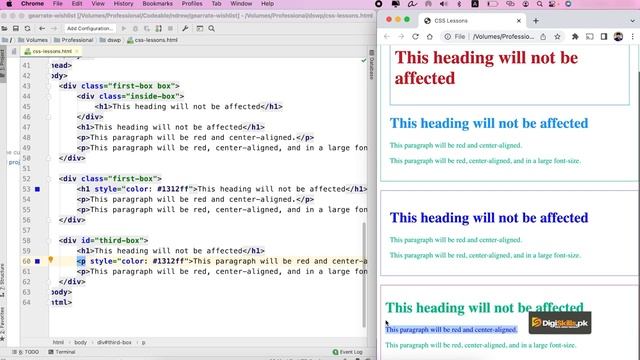Viewport: 640px width, 360px height.
Task: Close the css-lessons.html editor tab
Action: click(x=77, y=51)
